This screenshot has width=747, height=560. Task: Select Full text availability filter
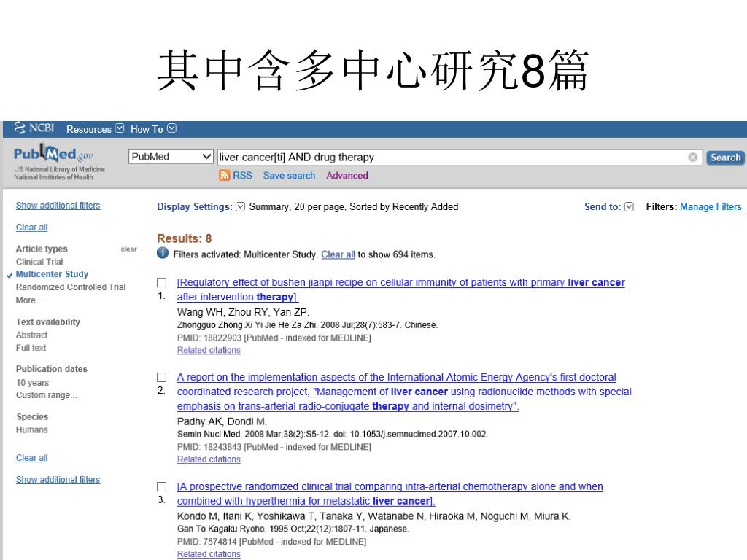coord(31,348)
